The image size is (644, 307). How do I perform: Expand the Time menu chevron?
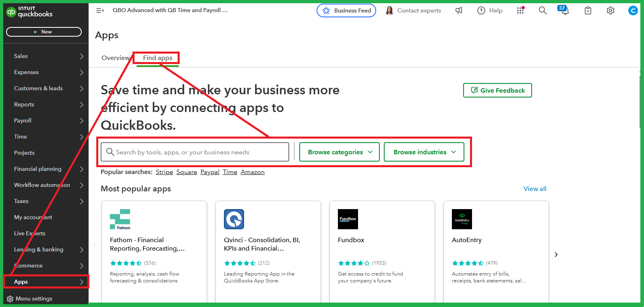click(81, 137)
